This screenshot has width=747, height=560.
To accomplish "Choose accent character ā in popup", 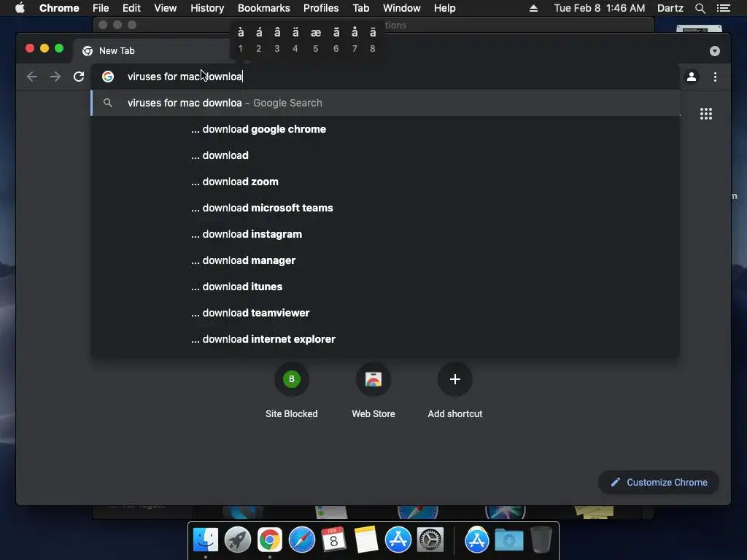I will pos(373,39).
